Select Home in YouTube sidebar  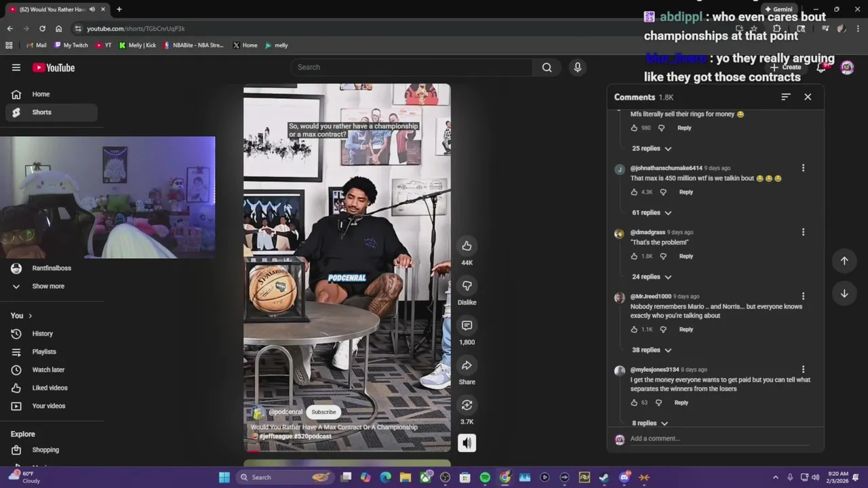point(52,94)
